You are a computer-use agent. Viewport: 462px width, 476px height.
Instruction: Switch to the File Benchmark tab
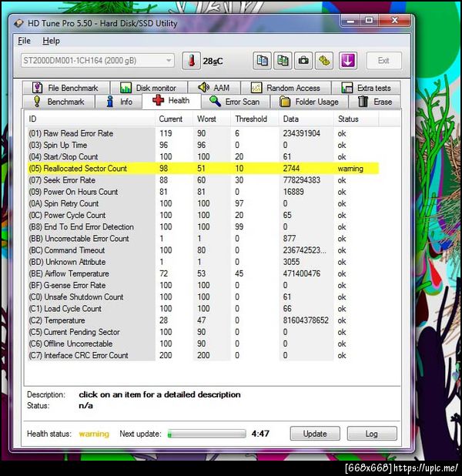coord(66,88)
